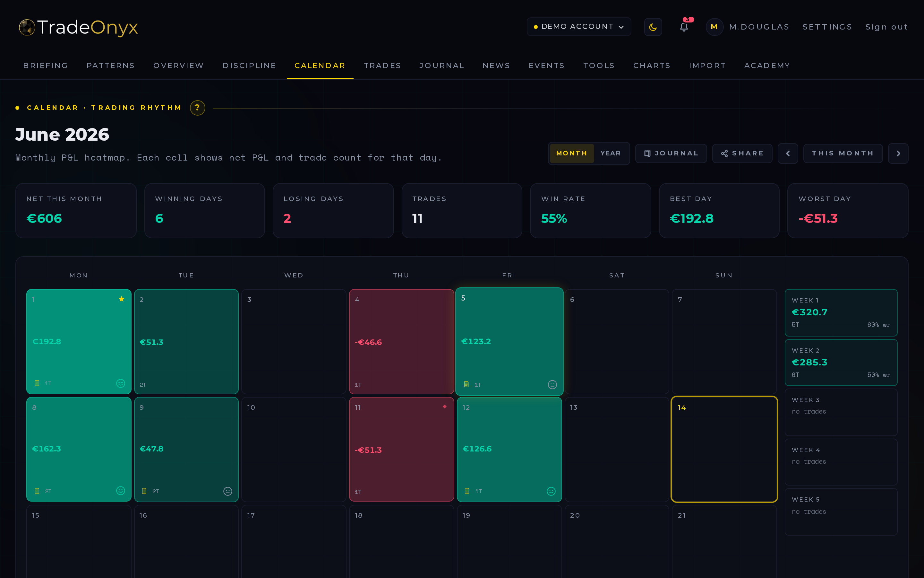Click the TradeOnyx logo
Screen dimensions: 924x578
[x=78, y=27]
